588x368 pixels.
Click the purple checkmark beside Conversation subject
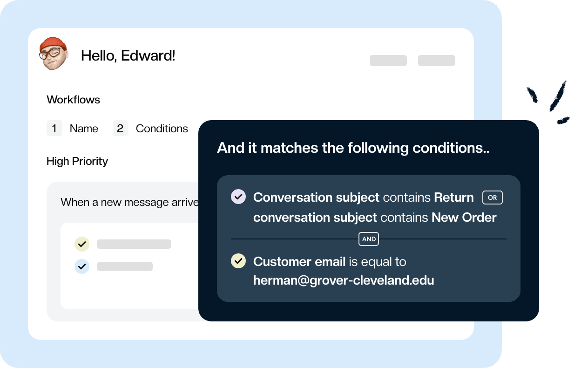pos(238,197)
